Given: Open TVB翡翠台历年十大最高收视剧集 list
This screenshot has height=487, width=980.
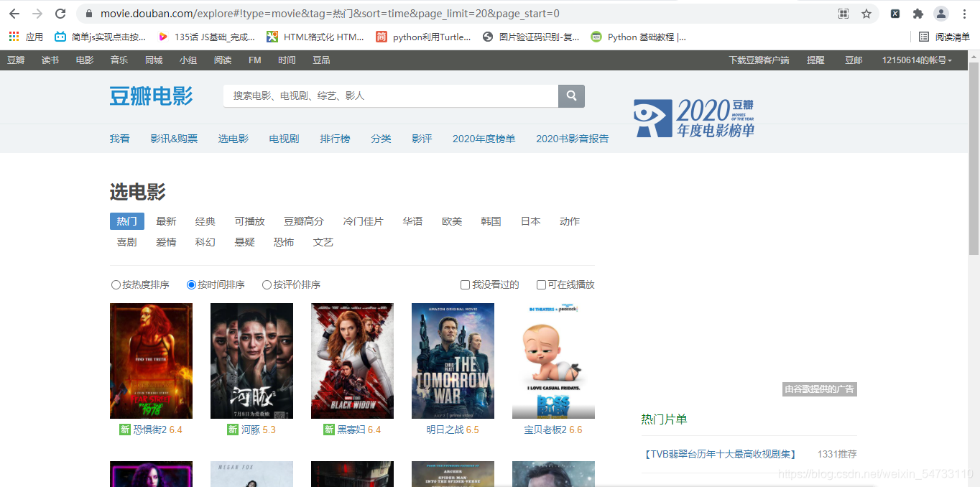Looking at the screenshot, I should tap(719, 454).
